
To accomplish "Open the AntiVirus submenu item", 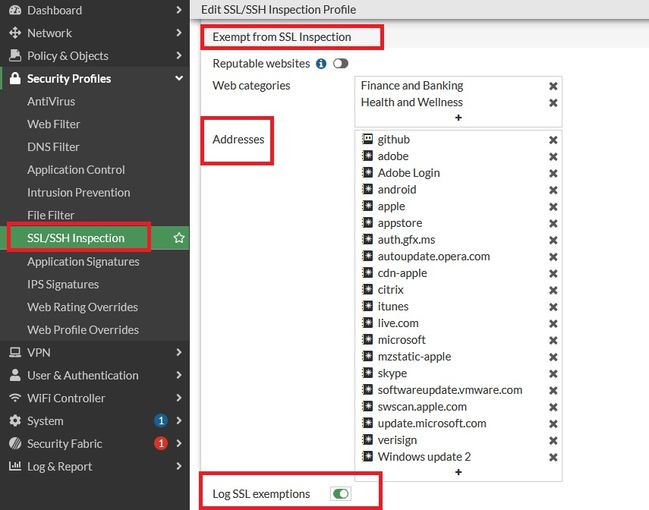I will pyautogui.click(x=51, y=101).
